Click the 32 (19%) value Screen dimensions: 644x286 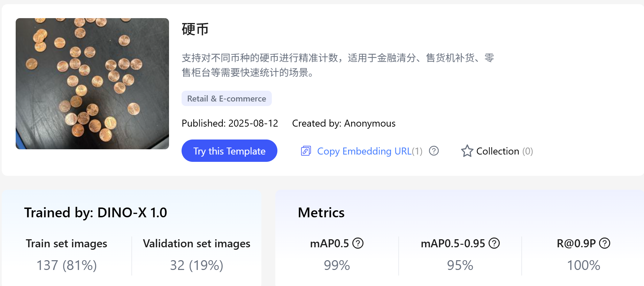tap(197, 265)
